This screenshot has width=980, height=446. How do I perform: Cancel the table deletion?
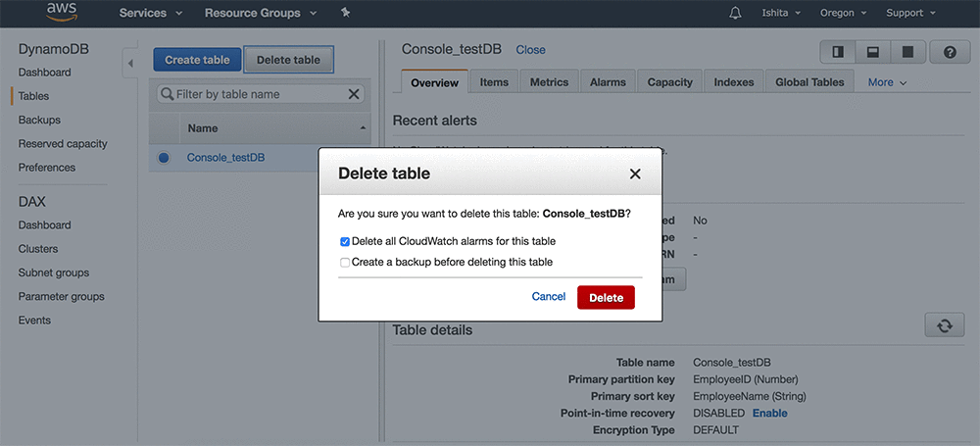point(548,296)
